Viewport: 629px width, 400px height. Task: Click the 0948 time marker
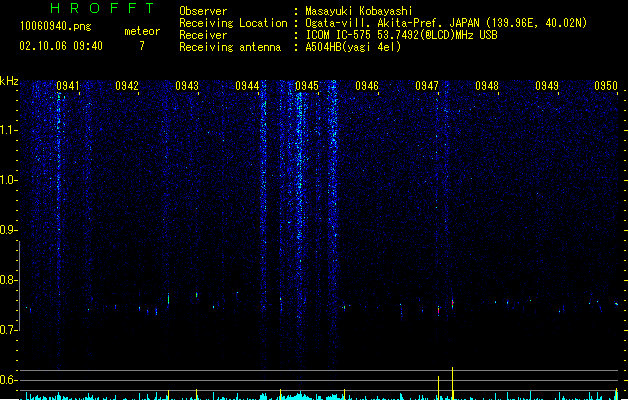(487, 86)
